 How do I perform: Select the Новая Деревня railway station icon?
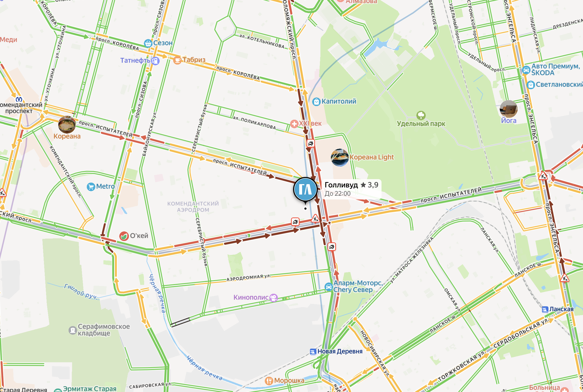click(313, 352)
